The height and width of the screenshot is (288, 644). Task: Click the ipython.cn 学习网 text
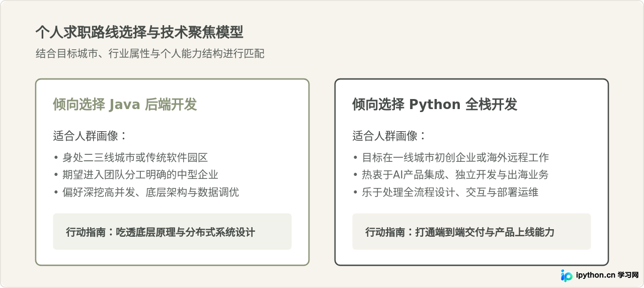coord(607,275)
